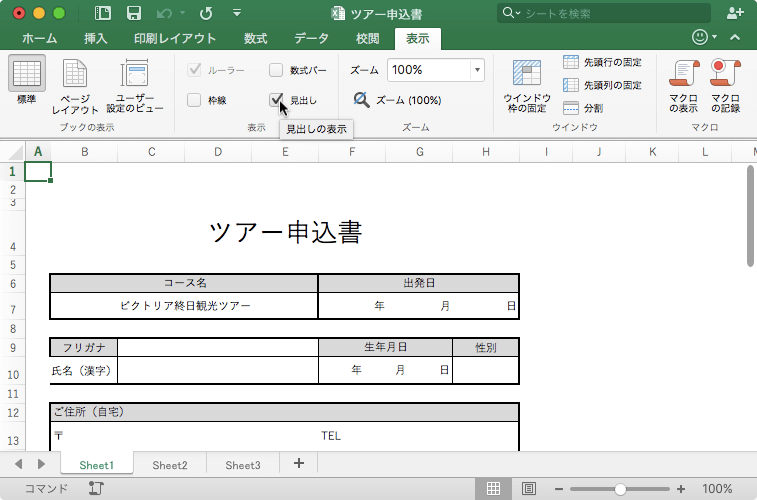Switch to Page Layout (ページレイアウト) view
The image size is (757, 500).
(75, 76)
